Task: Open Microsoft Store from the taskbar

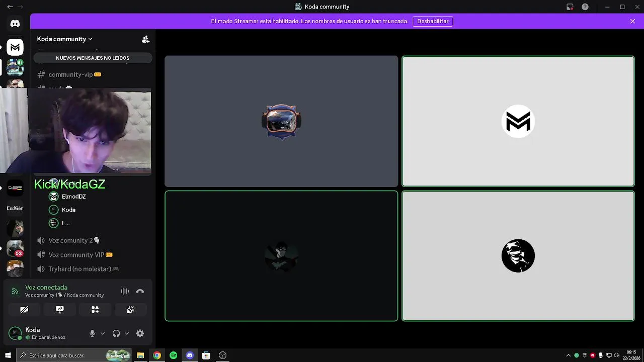Action: 206,355
